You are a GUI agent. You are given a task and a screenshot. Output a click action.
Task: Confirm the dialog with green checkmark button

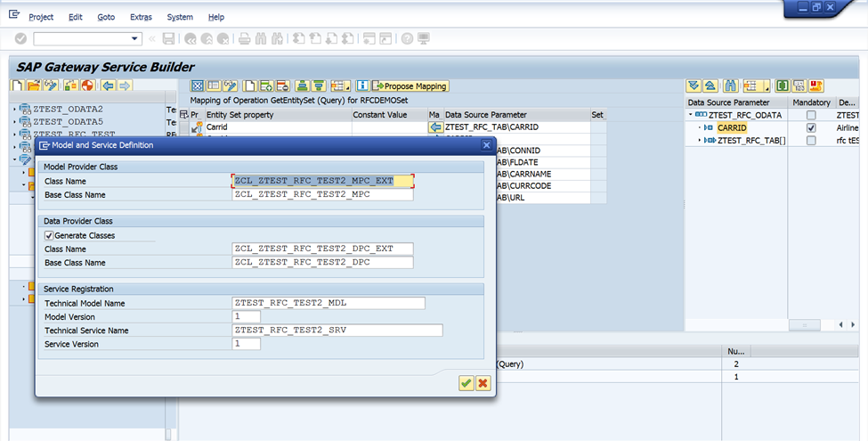pos(466,383)
